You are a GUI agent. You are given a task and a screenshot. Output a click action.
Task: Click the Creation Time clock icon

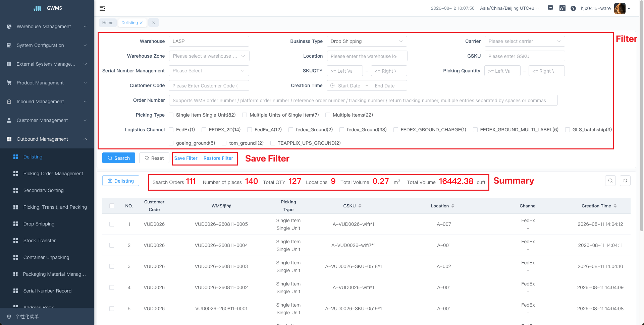pyautogui.click(x=332, y=86)
